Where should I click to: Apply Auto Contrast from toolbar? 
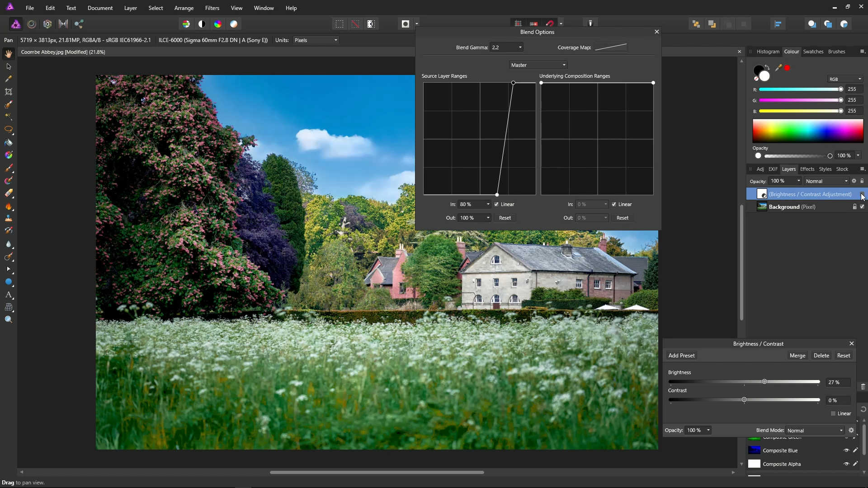point(202,24)
